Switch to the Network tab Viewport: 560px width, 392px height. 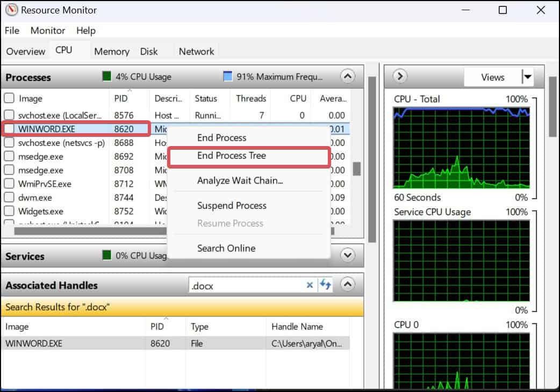[x=196, y=52]
